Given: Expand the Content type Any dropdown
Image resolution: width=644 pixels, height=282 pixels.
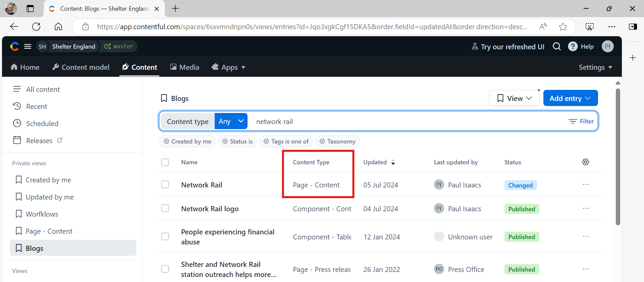Looking at the screenshot, I should click(231, 121).
